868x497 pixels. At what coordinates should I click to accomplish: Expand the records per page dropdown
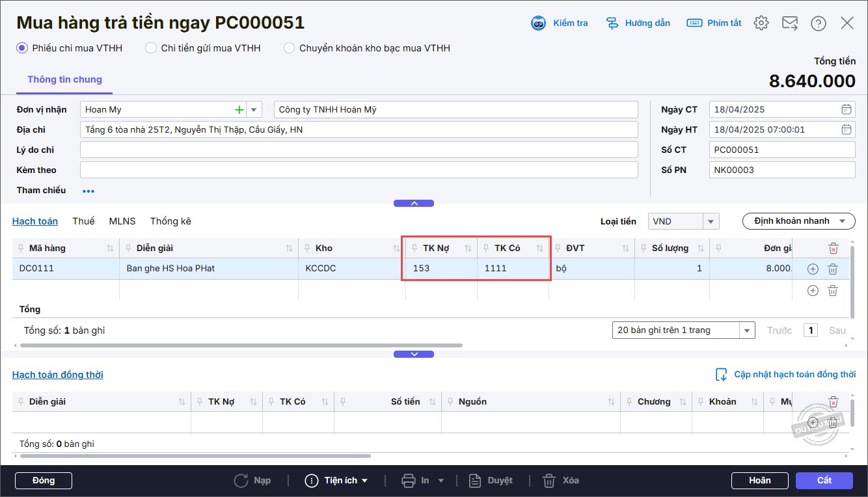tap(747, 330)
